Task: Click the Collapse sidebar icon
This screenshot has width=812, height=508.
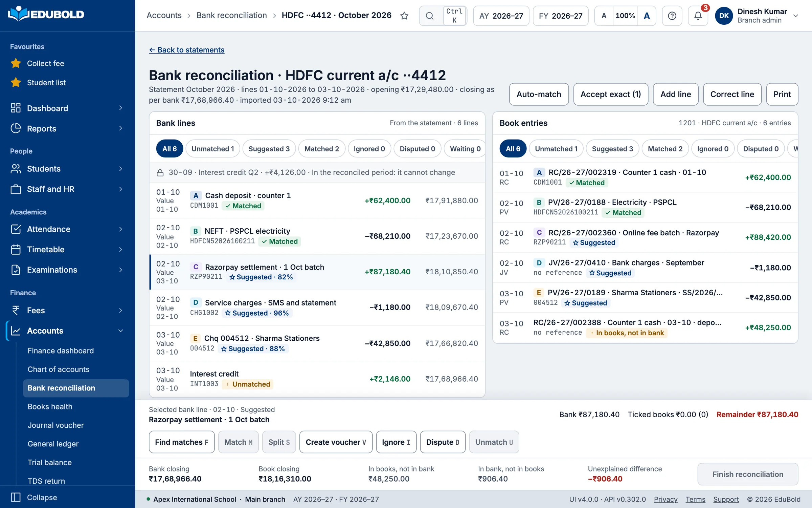Action: 16,497
